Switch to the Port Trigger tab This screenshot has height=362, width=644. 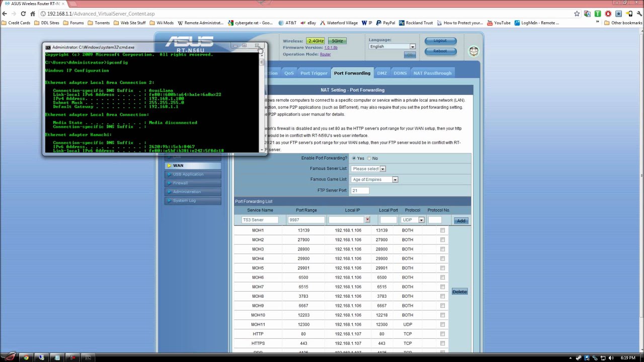314,73
